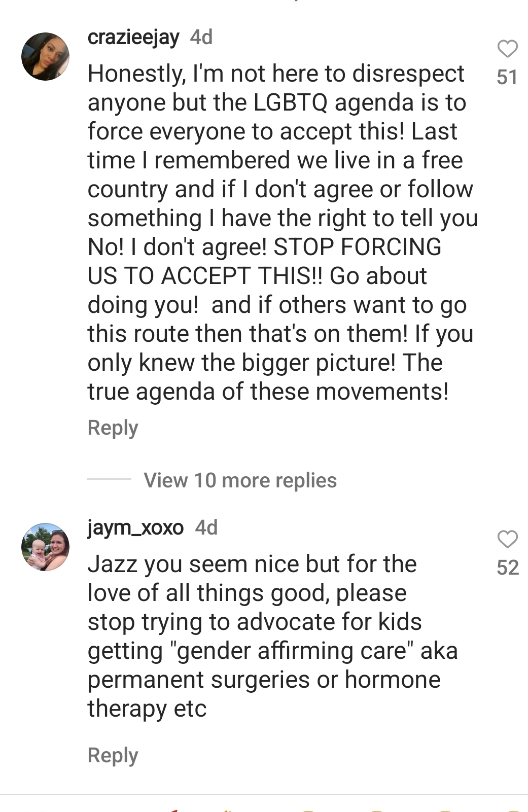Tap the heart icon on jaym_xoxo's comment
This screenshot has width=528, height=812.
tap(507, 539)
